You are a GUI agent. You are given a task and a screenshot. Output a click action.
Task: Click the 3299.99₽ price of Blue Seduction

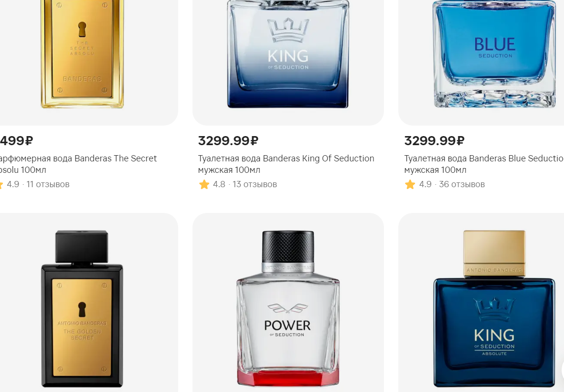point(434,141)
